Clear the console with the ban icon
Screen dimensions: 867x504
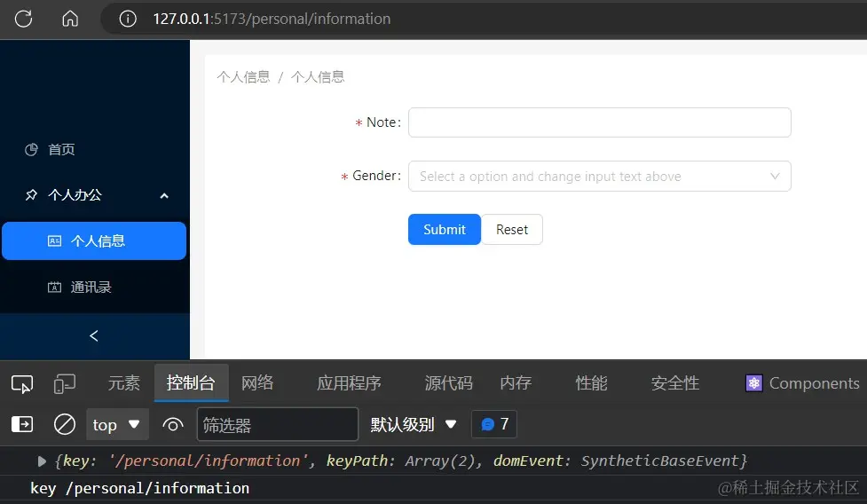65,424
